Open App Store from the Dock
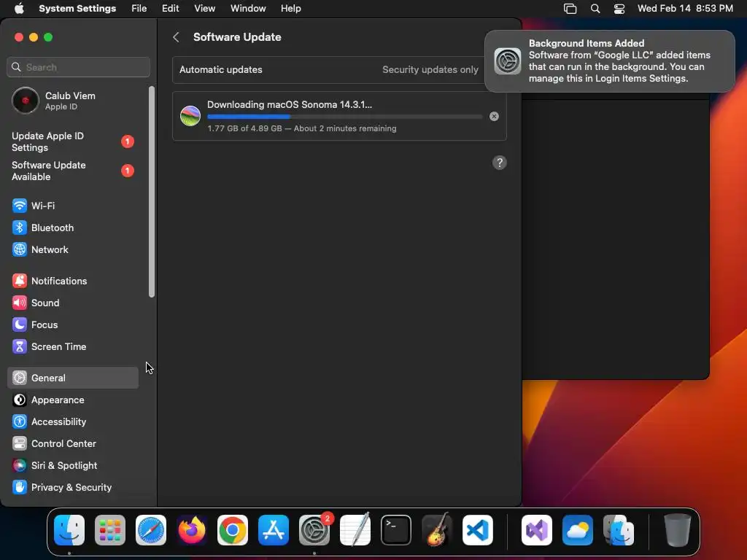The height and width of the screenshot is (560, 747). pos(274,530)
